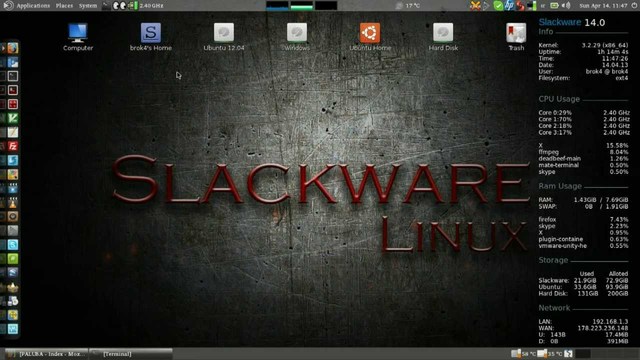Open the Places menu
640x360 pixels.
click(64, 6)
